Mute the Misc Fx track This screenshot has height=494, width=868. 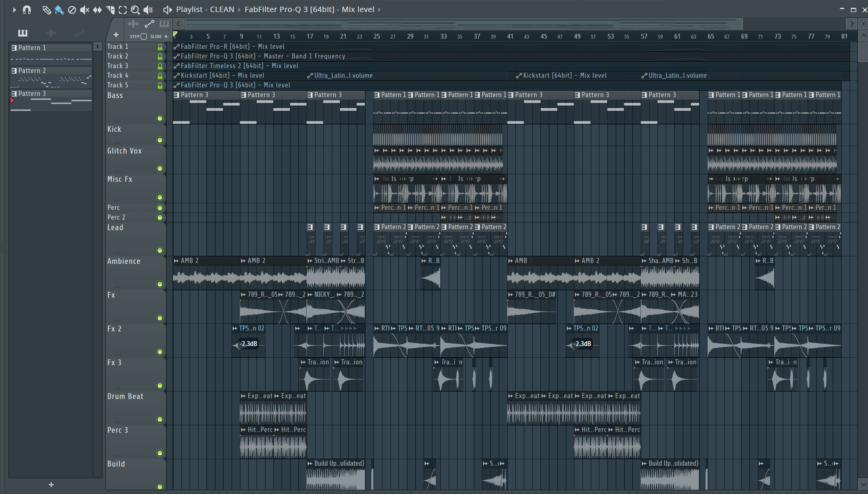[160, 198]
